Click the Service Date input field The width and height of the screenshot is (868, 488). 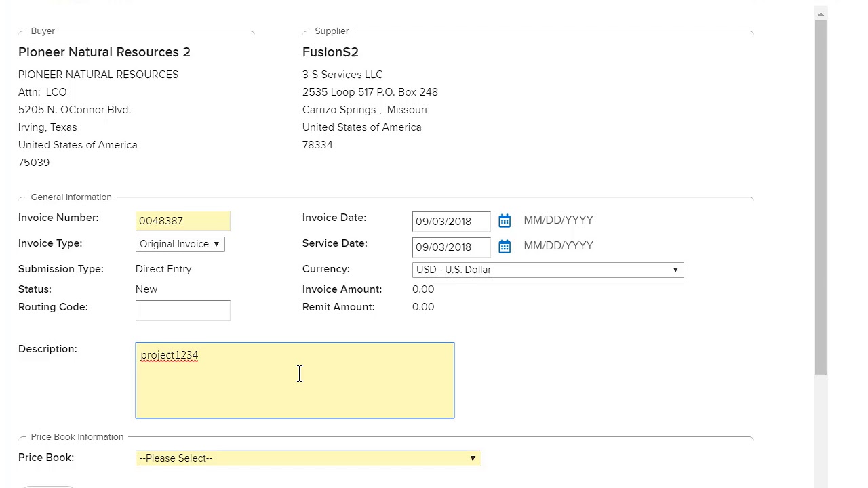pos(452,247)
